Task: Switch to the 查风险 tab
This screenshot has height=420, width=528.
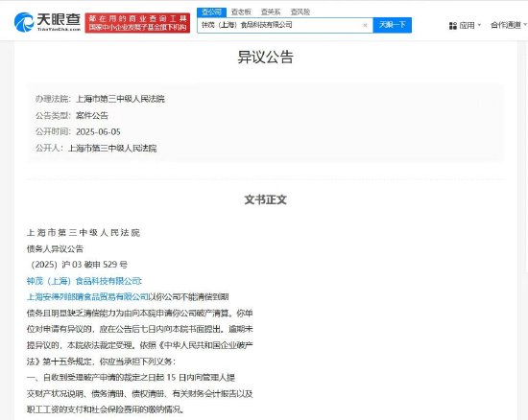Action: [x=300, y=12]
